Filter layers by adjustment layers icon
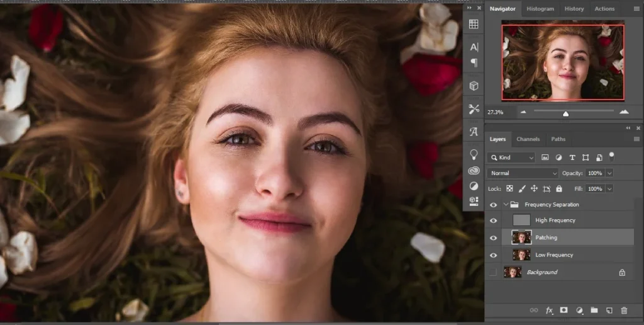644x325 pixels. tap(558, 157)
